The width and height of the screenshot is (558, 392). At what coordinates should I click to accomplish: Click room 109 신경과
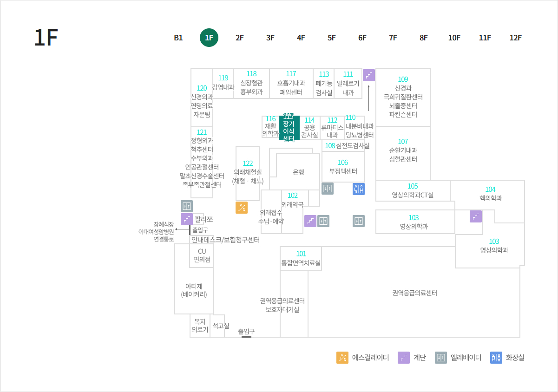tap(403, 98)
